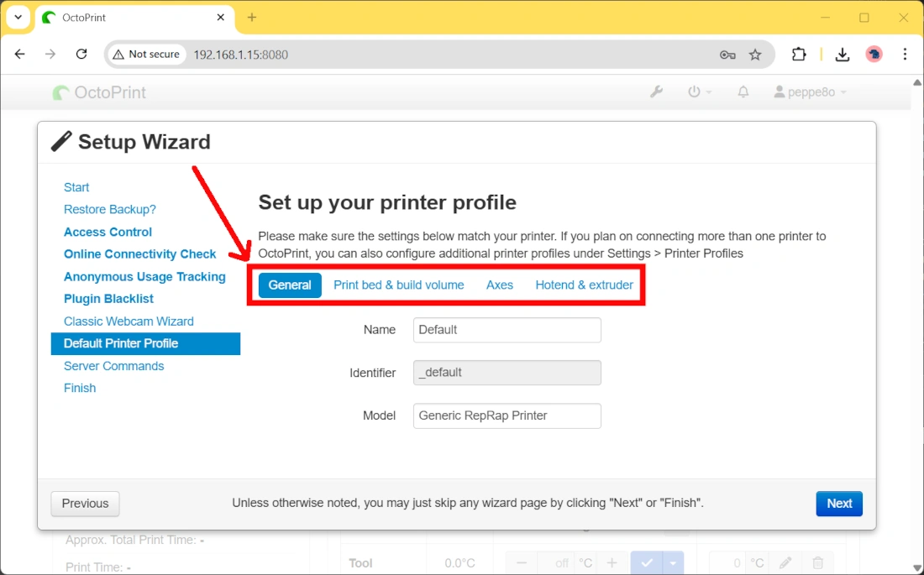Screen dimensions: 924x575
Task: Open the Anonymous Usage Tracking step
Action: coord(145,277)
